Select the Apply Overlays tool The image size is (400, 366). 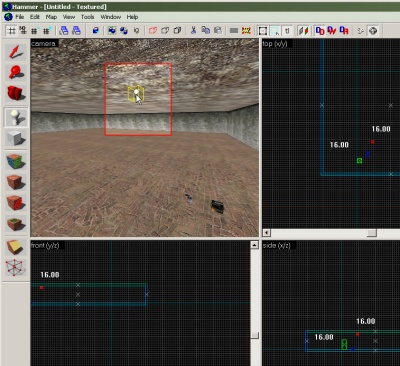[x=15, y=224]
